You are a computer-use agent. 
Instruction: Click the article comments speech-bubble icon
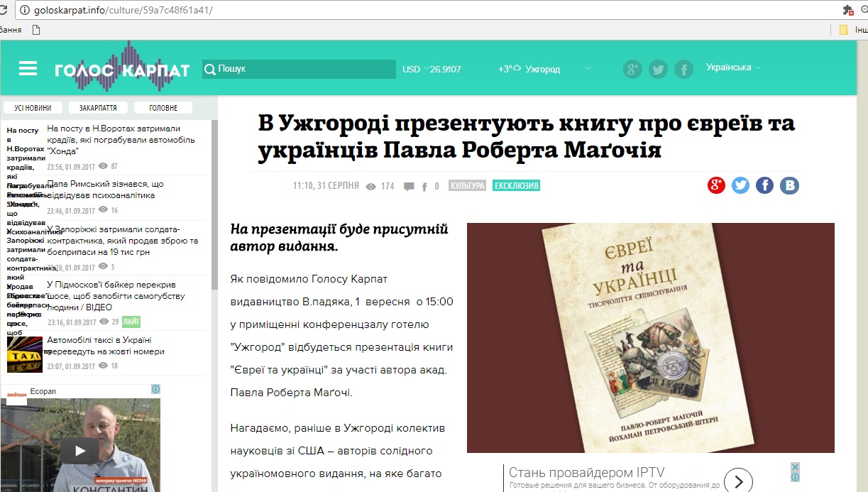point(409,187)
